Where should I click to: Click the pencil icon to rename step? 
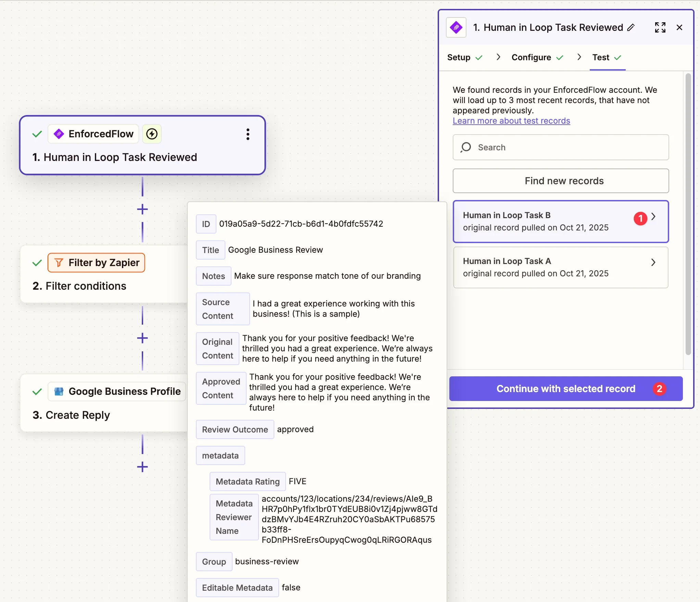(x=631, y=27)
